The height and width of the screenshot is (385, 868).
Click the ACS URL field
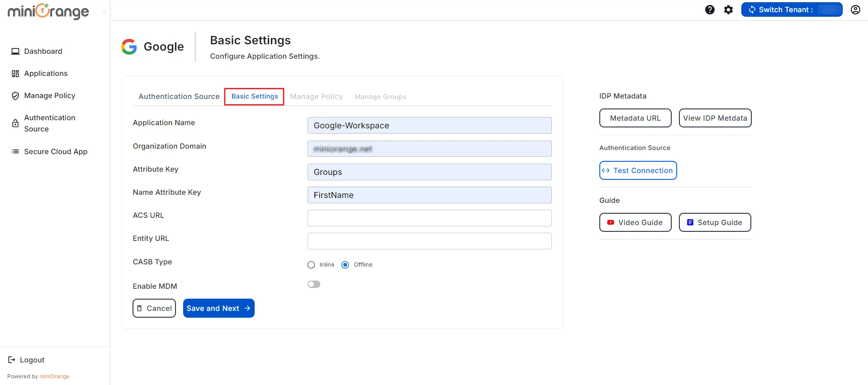click(429, 218)
